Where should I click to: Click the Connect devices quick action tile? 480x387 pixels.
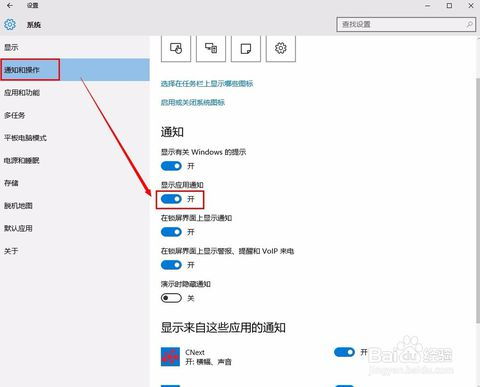coord(211,49)
